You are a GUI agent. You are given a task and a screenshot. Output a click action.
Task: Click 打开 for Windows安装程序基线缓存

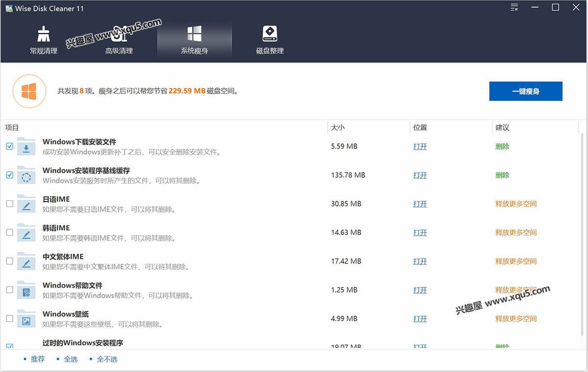[420, 175]
